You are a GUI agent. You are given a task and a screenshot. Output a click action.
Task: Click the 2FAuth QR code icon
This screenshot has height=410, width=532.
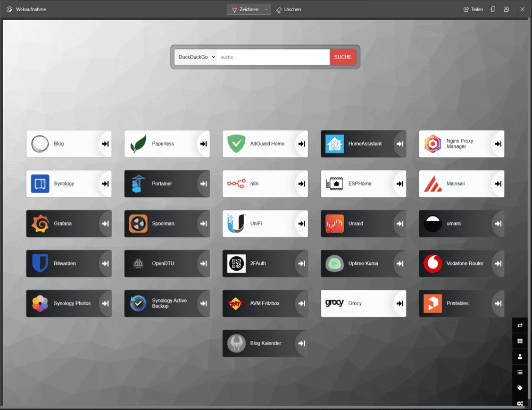click(237, 264)
